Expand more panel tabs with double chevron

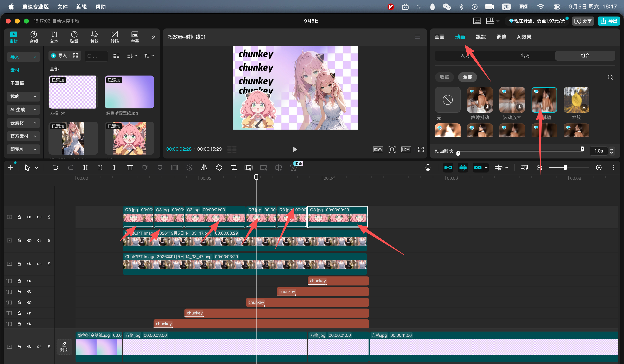[154, 37]
